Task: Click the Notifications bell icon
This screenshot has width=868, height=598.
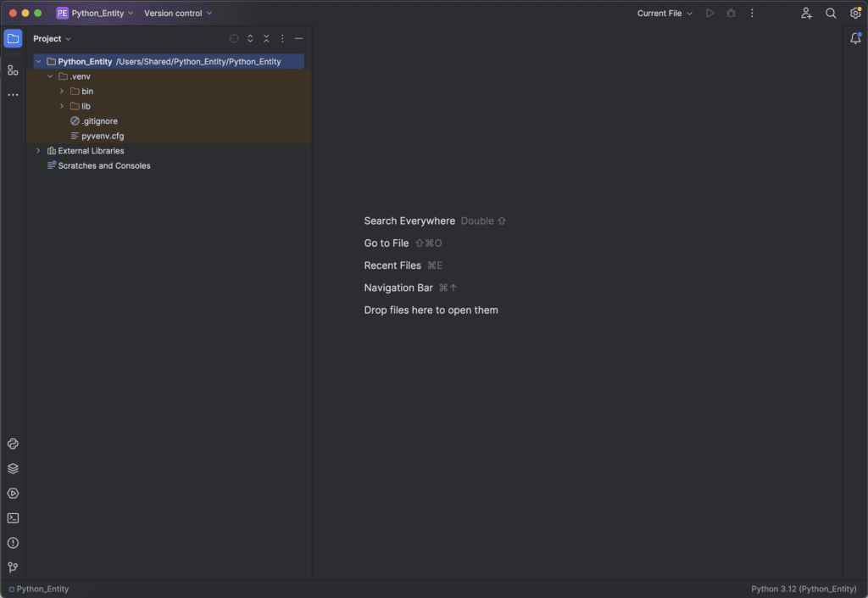Action: coord(855,38)
